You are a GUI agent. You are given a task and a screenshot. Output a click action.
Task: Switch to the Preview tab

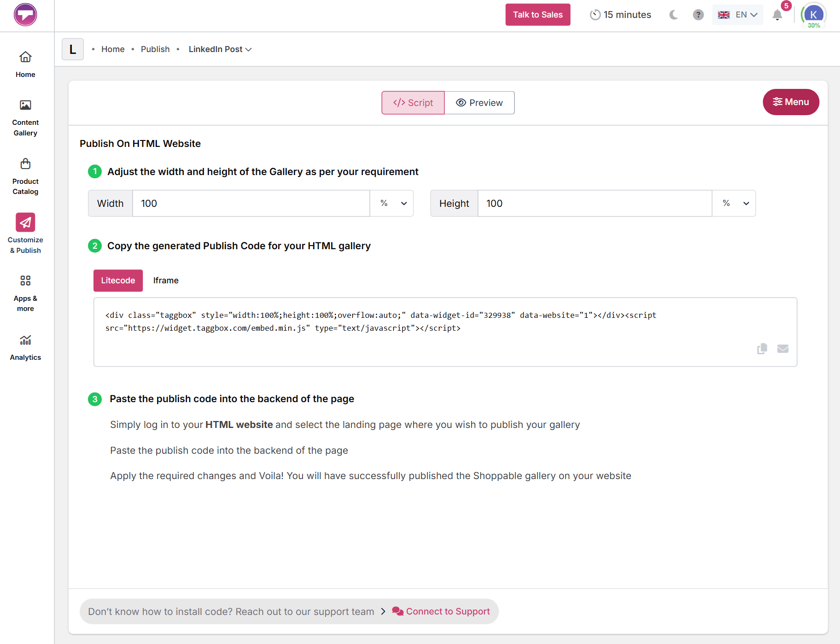(479, 103)
